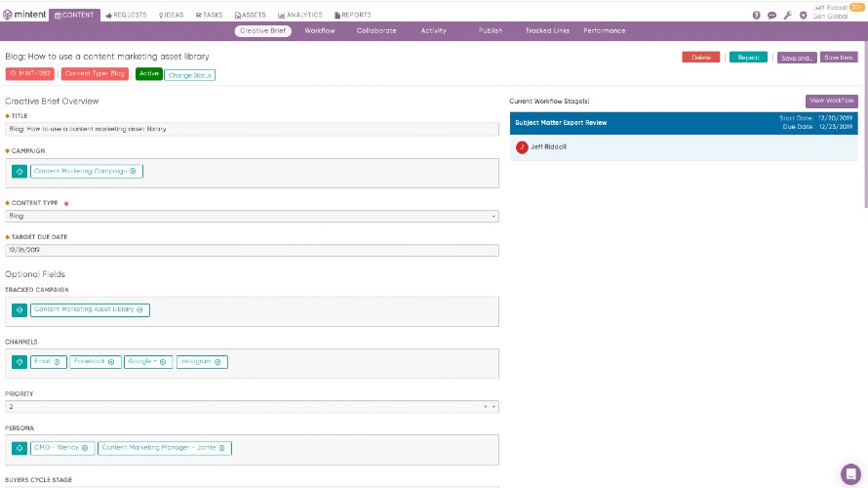Open the help question mark icon
The height and width of the screenshot is (488, 868).
(756, 16)
